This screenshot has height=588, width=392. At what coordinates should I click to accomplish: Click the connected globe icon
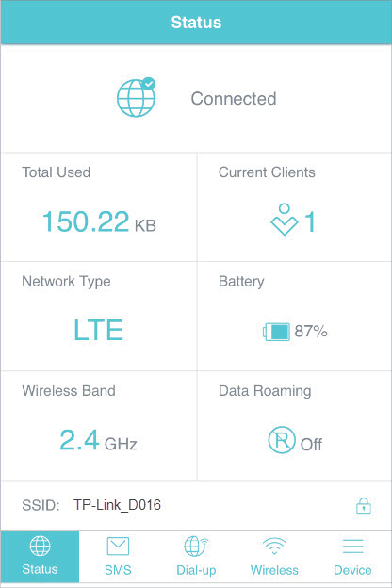point(137,97)
